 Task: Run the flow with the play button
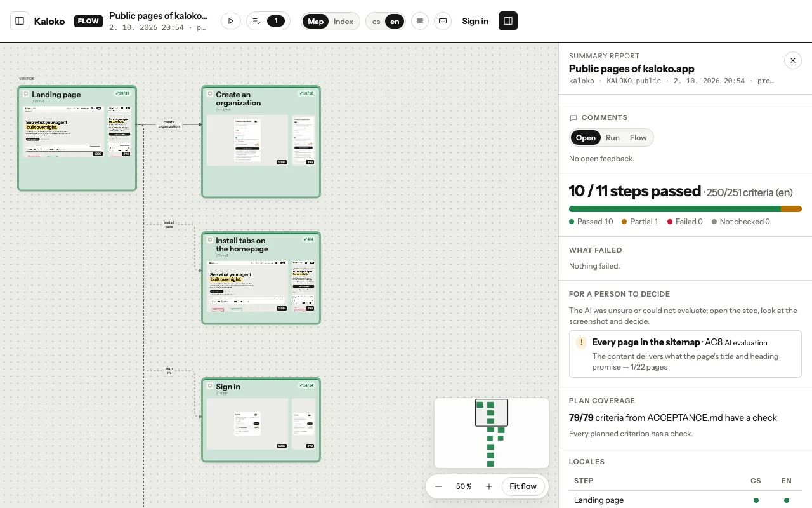pyautogui.click(x=230, y=21)
